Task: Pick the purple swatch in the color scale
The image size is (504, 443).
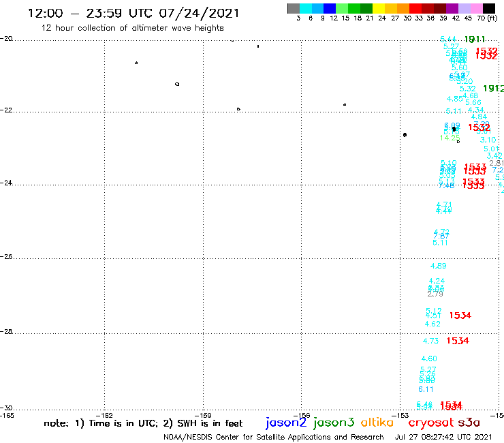Action: click(452, 8)
